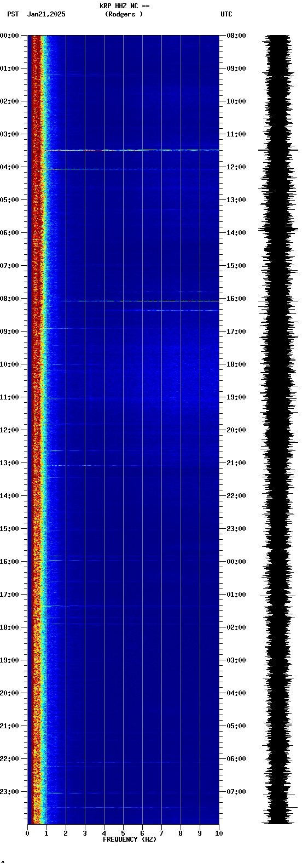This screenshot has width=302, height=868.
Task: Click the 00:00 UTC time label on right
Action: 236,562
